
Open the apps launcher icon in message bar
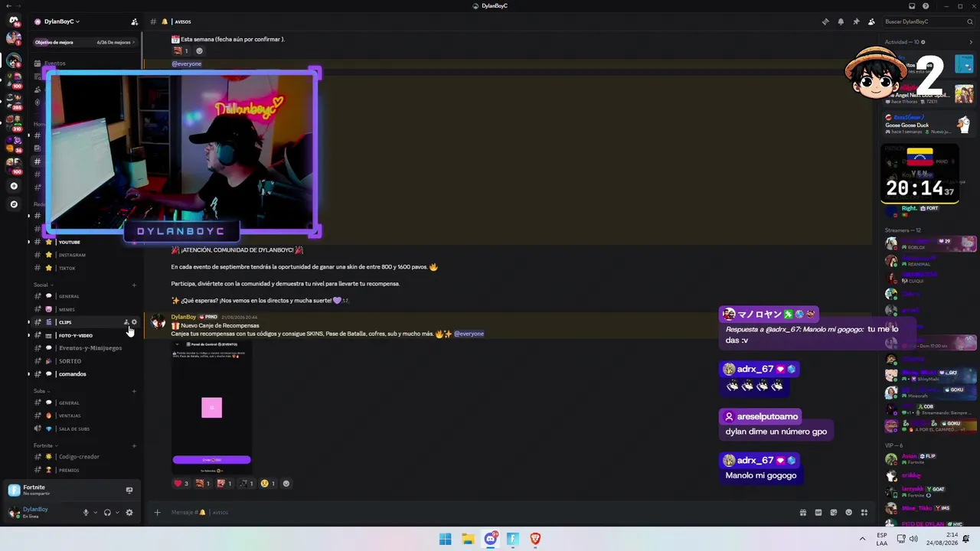[x=864, y=513]
